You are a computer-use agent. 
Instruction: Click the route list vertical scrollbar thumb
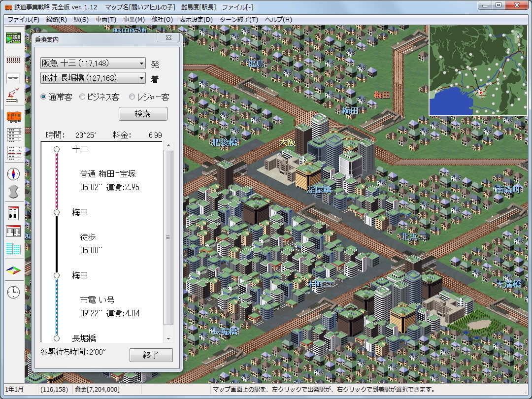pyautogui.click(x=168, y=236)
